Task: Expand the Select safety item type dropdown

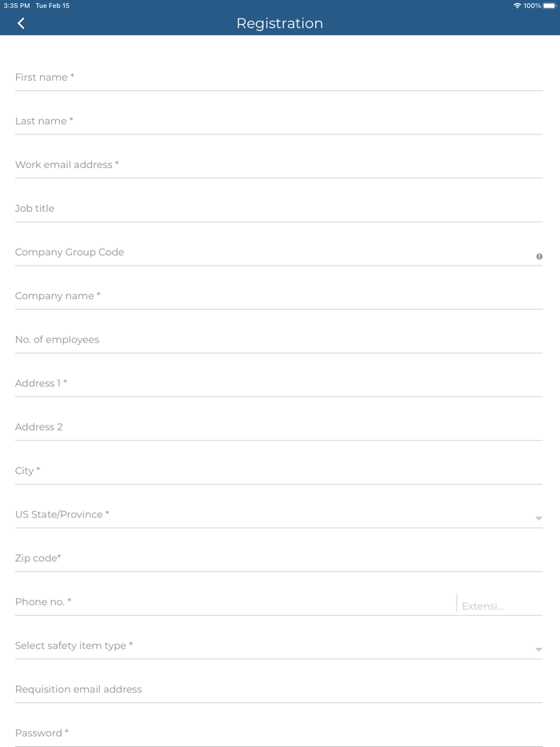Action: coord(538,649)
